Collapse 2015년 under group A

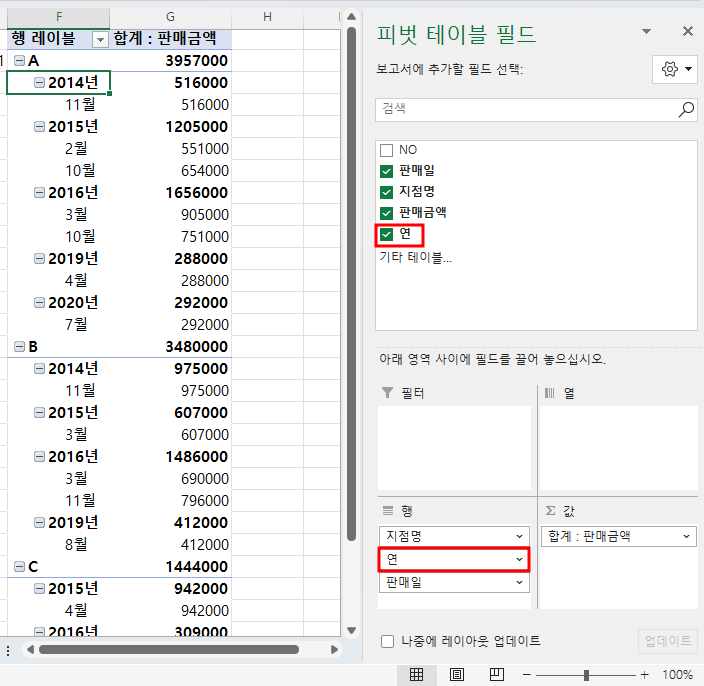click(x=40, y=127)
